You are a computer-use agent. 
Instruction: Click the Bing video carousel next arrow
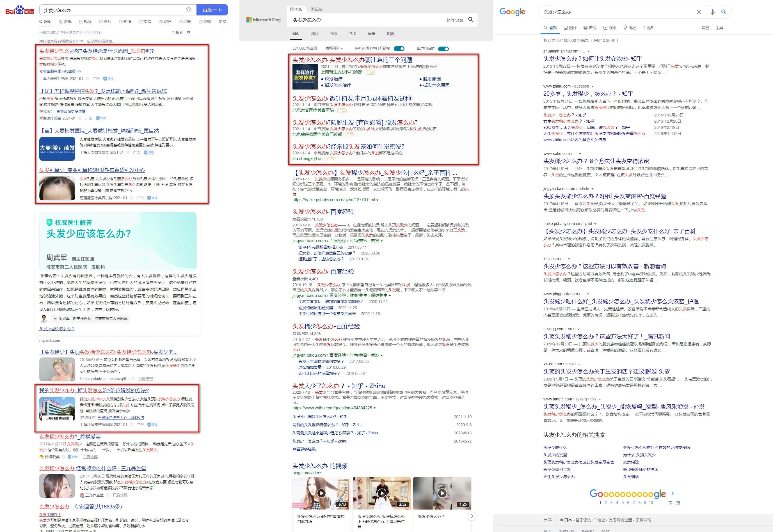(x=471, y=516)
